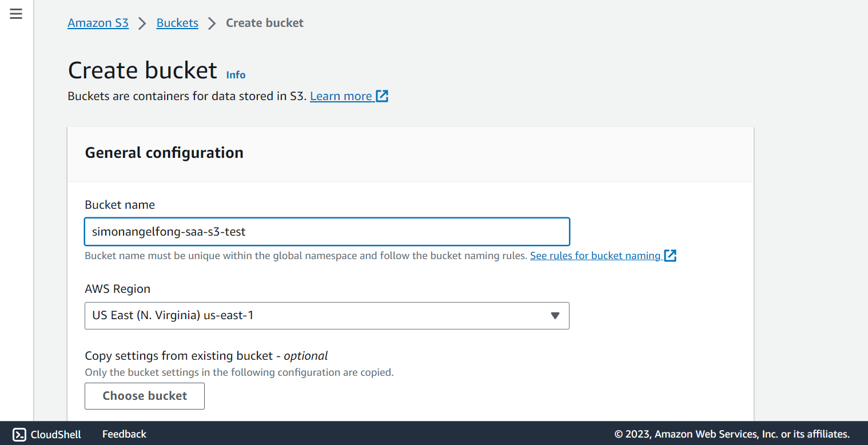Click the AWS Region label
This screenshot has height=445, width=868.
point(118,289)
